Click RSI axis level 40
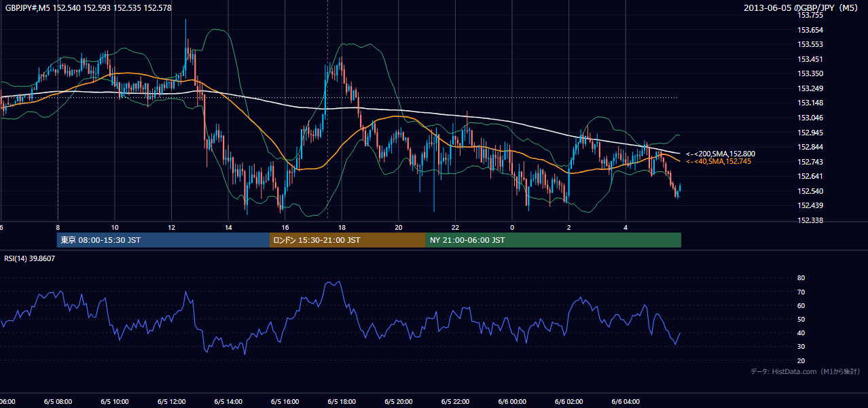The height and width of the screenshot is (408, 868). pos(801,333)
